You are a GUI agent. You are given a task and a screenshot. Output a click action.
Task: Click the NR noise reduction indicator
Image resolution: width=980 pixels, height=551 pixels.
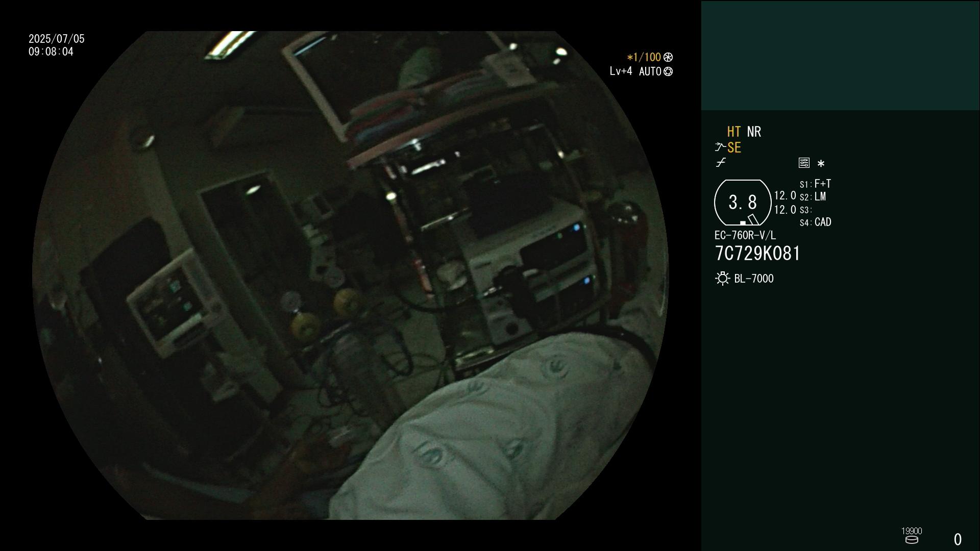pos(754,132)
